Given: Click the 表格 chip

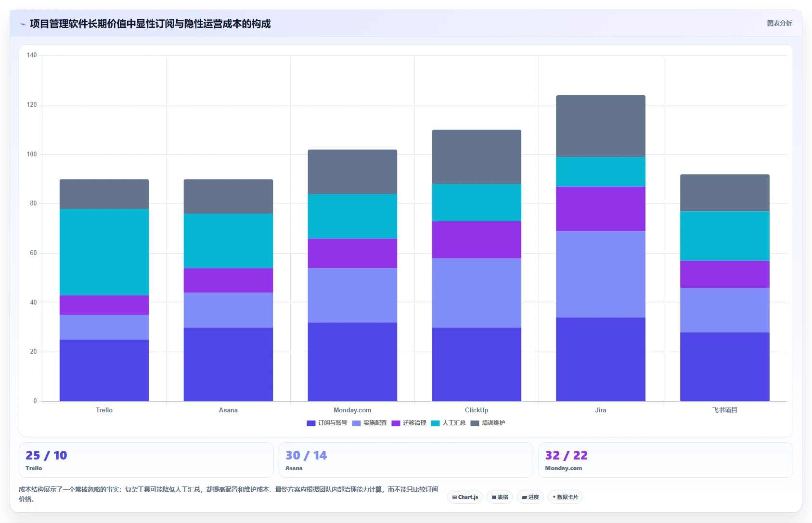Looking at the screenshot, I should coord(500,497).
